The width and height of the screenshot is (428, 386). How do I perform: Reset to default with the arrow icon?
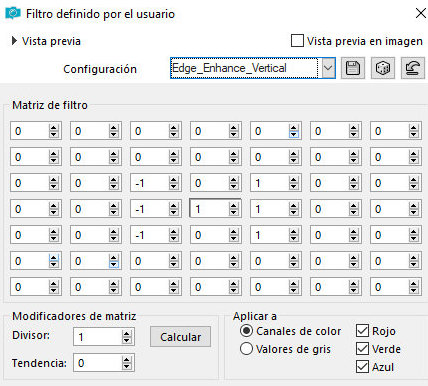pyautogui.click(x=413, y=68)
